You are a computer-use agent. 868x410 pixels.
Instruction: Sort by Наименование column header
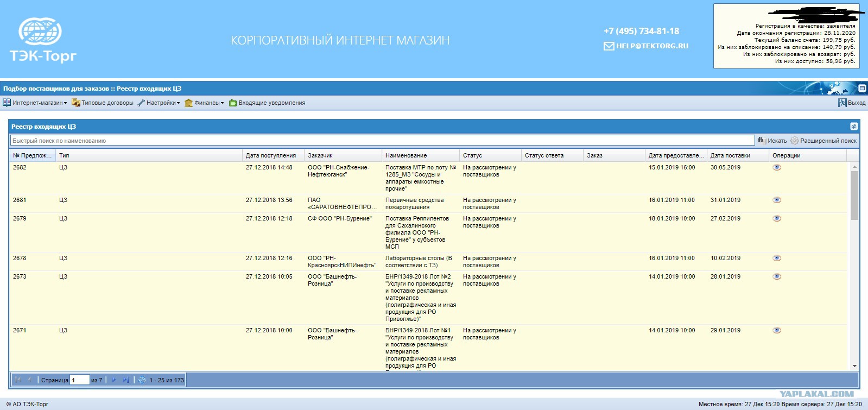point(421,155)
